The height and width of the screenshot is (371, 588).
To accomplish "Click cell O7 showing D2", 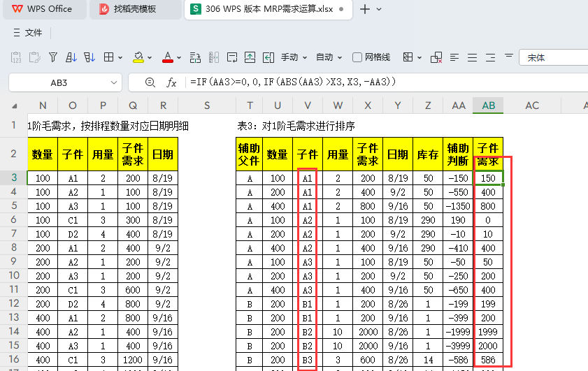I will [73, 234].
